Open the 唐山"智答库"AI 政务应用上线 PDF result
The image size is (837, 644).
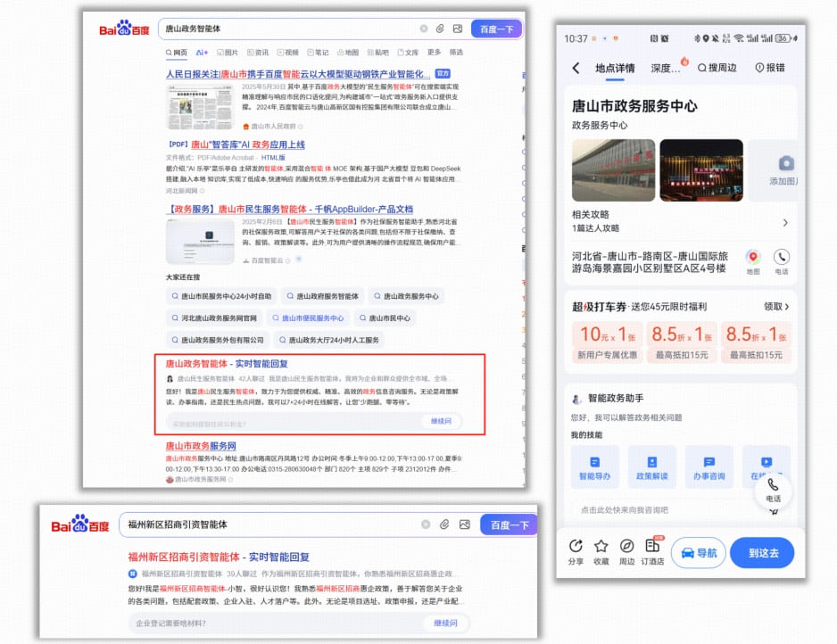point(248,144)
